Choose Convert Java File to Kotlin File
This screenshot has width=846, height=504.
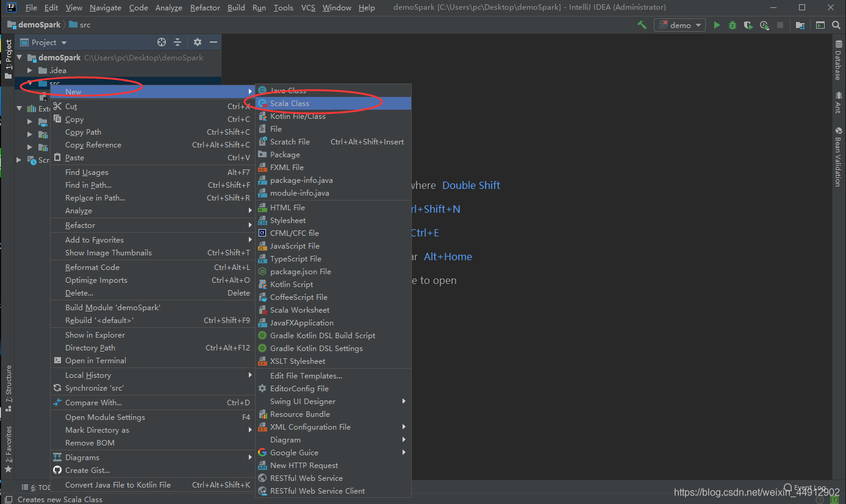coord(152,484)
